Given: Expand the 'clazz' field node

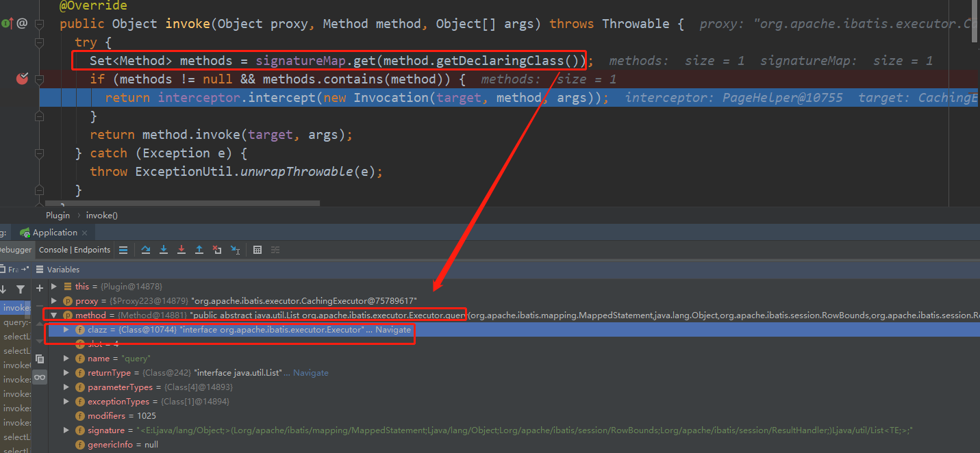Looking at the screenshot, I should [x=66, y=329].
